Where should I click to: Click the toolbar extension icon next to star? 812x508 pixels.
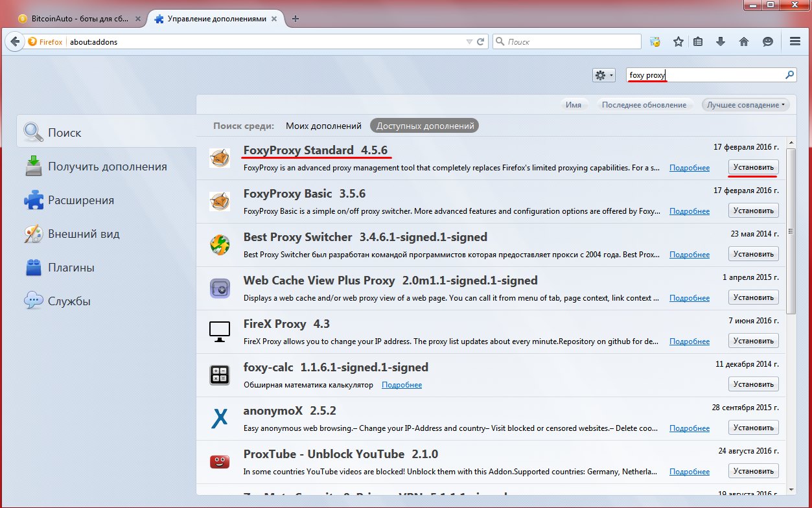coord(655,41)
